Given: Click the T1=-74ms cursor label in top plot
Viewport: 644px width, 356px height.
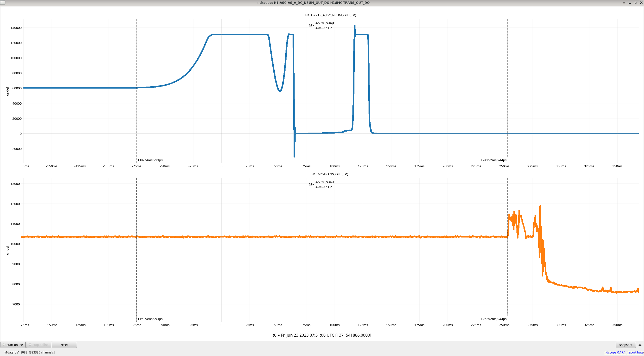Looking at the screenshot, I should (x=150, y=160).
